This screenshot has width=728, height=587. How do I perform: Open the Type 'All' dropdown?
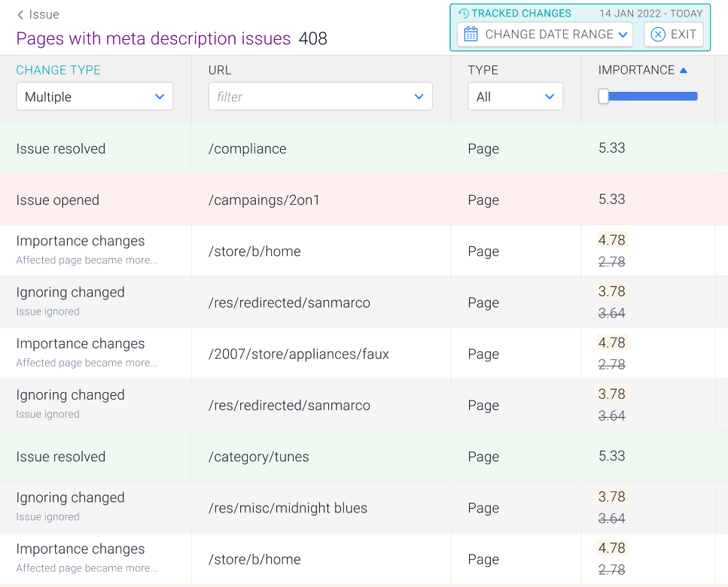click(x=516, y=96)
